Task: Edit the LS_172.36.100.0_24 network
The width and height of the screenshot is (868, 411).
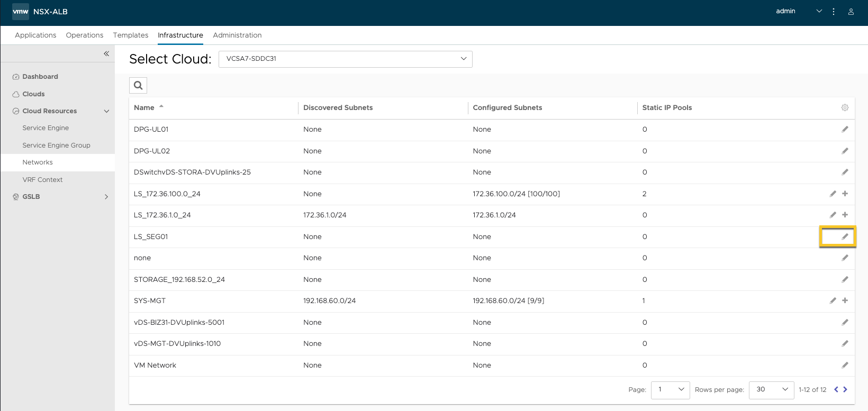Action: point(833,194)
